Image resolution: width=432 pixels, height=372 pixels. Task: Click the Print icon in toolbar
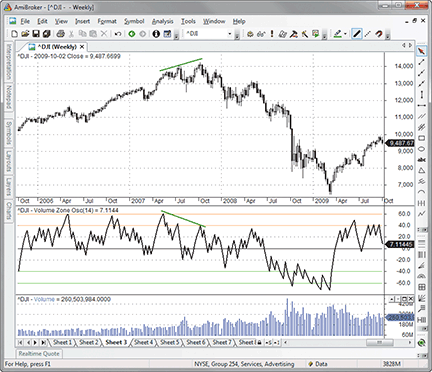point(60,34)
